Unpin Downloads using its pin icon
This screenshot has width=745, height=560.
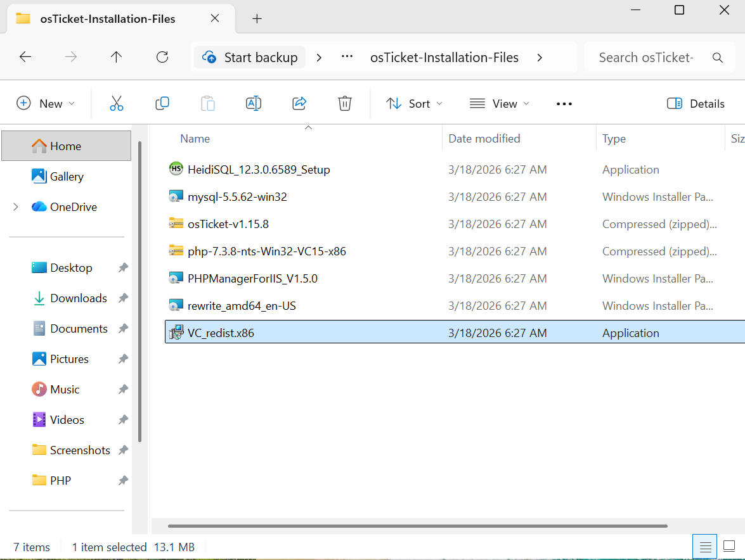(123, 298)
